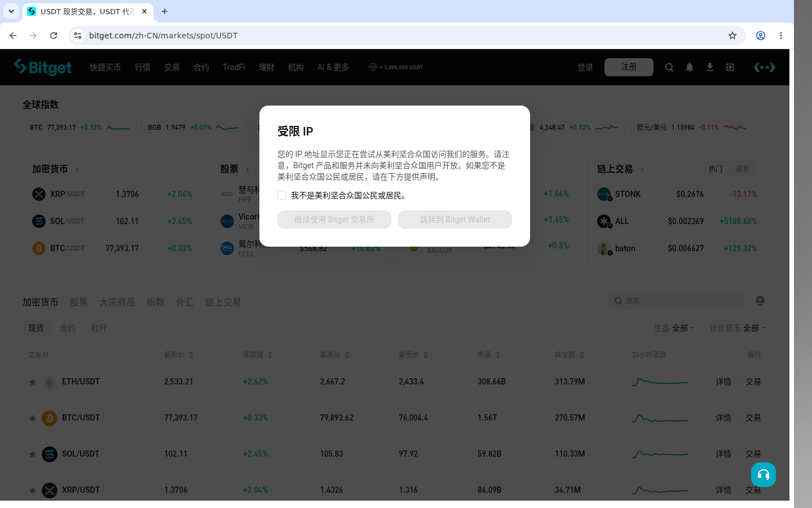The height and width of the screenshot is (508, 812).
Task: Expand 链上交易 card chevron
Action: (x=642, y=169)
